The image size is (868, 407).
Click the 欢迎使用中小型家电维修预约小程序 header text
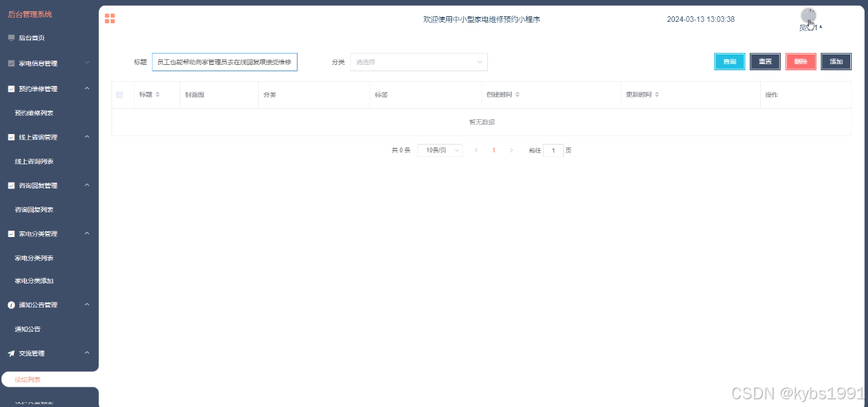482,19
